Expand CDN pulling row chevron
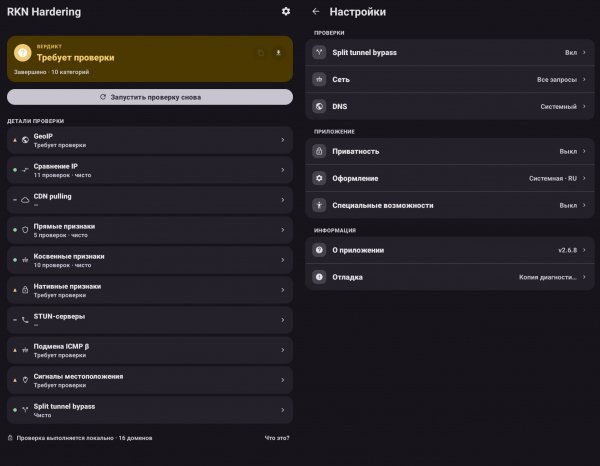Screen dimensions: 600x466 coord(283,200)
